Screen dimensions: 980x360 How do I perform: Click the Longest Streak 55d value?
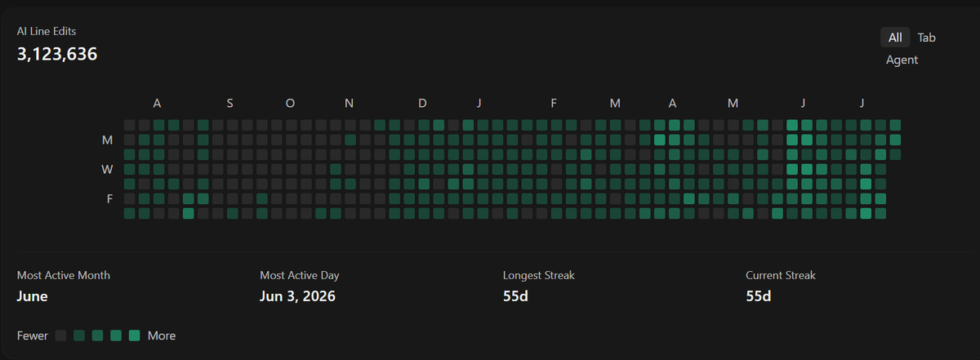pyautogui.click(x=515, y=296)
